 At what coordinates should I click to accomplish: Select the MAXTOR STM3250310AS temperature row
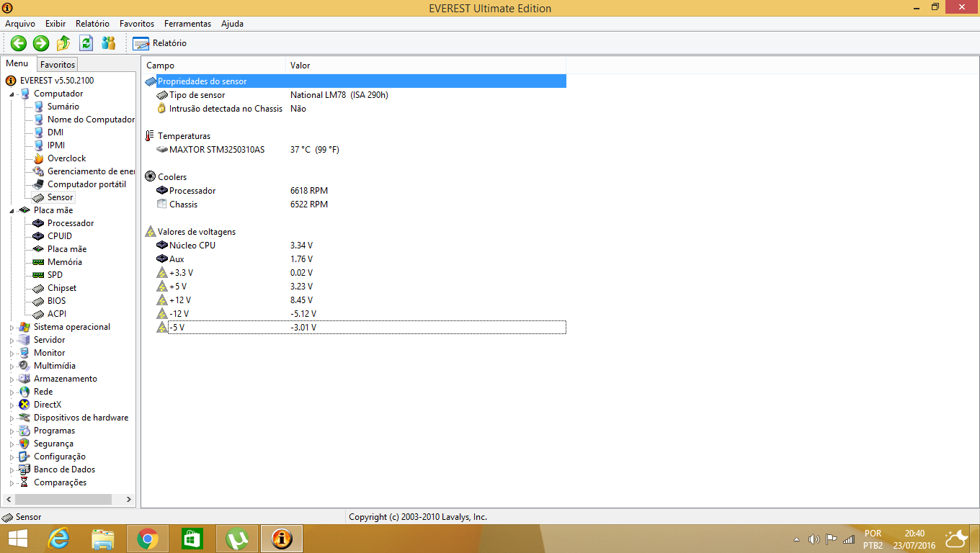point(355,150)
